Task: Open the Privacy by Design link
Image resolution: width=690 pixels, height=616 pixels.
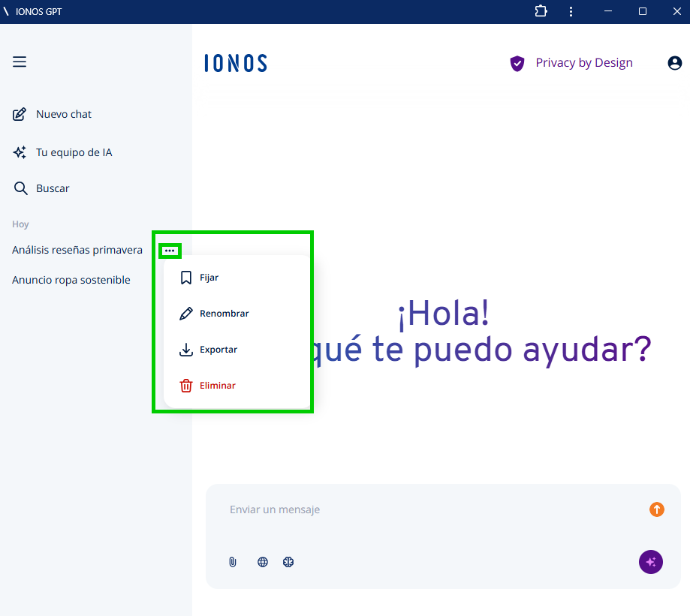Action: pyautogui.click(x=584, y=63)
